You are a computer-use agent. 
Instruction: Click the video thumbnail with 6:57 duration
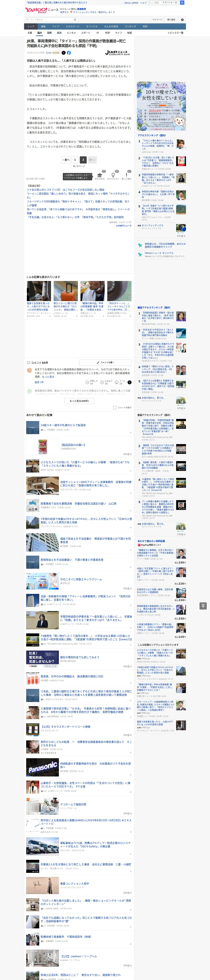point(181,424)
